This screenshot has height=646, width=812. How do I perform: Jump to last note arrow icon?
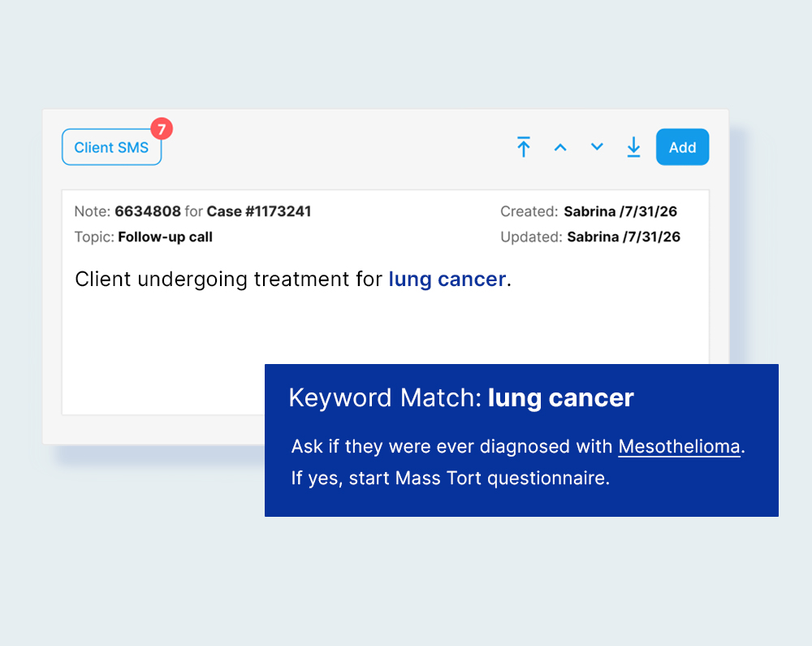[633, 147]
